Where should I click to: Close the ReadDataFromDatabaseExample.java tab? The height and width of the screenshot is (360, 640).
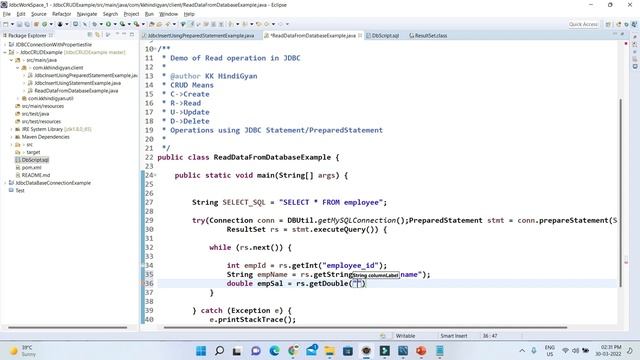click(x=360, y=36)
